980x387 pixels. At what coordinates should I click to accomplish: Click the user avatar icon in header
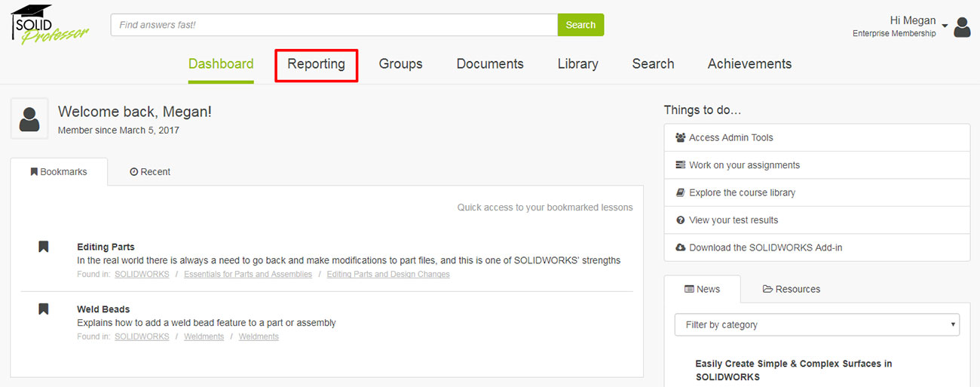tap(962, 27)
